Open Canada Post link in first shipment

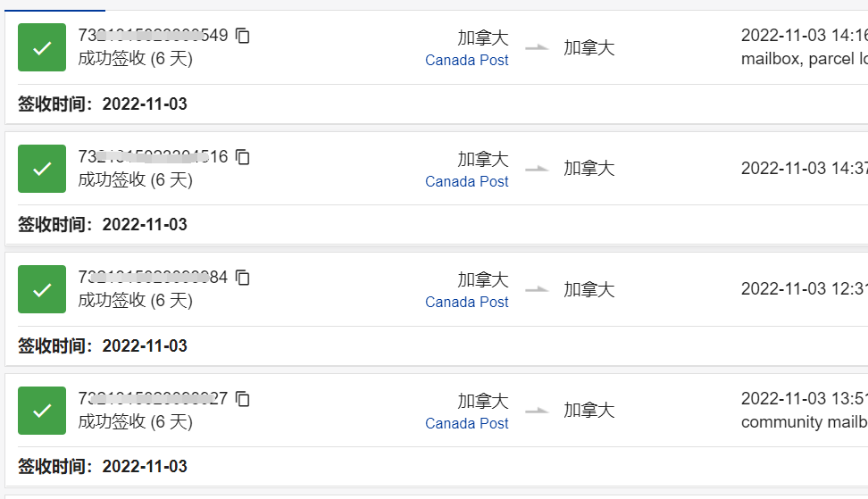point(467,61)
